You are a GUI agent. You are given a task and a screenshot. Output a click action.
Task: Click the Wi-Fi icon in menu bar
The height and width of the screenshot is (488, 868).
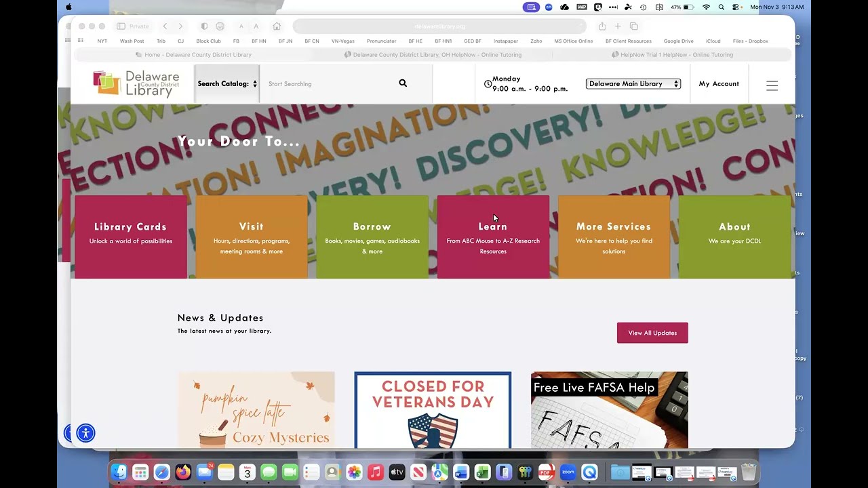click(x=706, y=7)
